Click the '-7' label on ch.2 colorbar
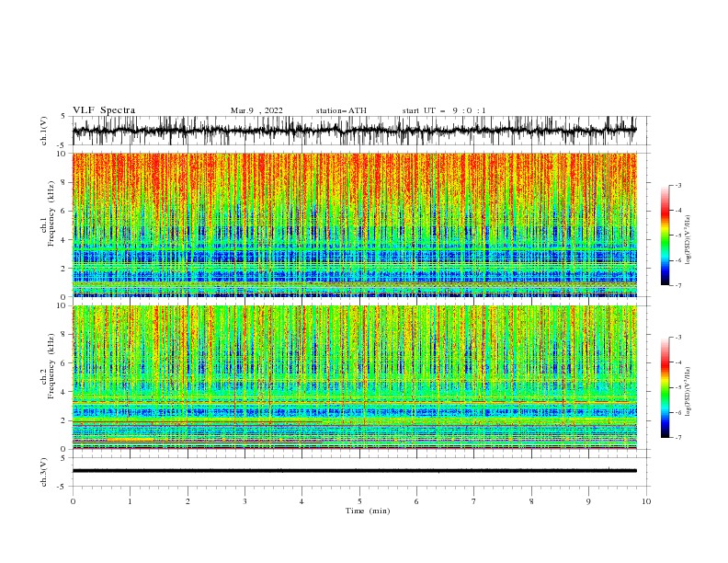 pyautogui.click(x=678, y=438)
